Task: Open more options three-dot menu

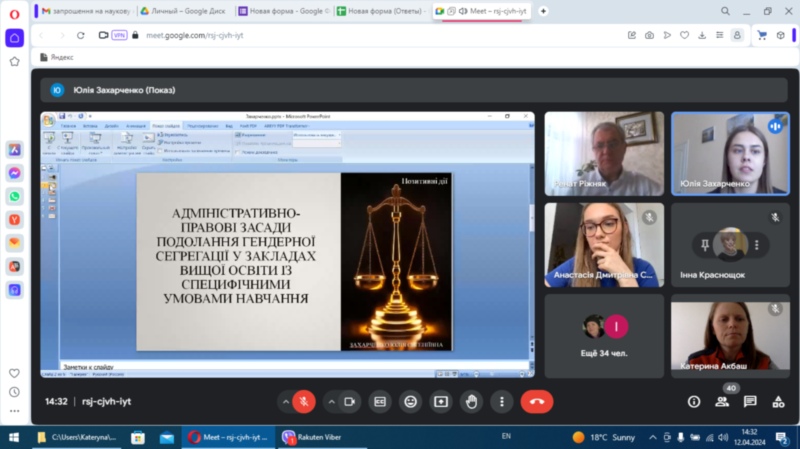Action: (501, 401)
